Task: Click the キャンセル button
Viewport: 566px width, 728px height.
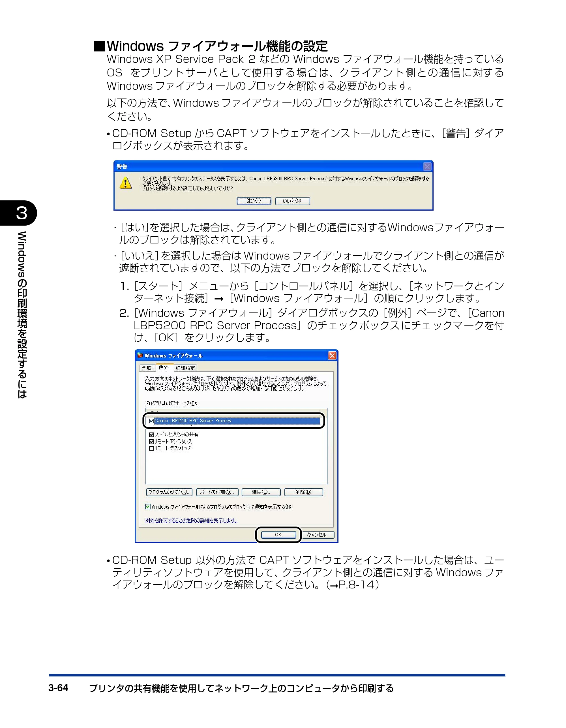Action: coord(317,535)
